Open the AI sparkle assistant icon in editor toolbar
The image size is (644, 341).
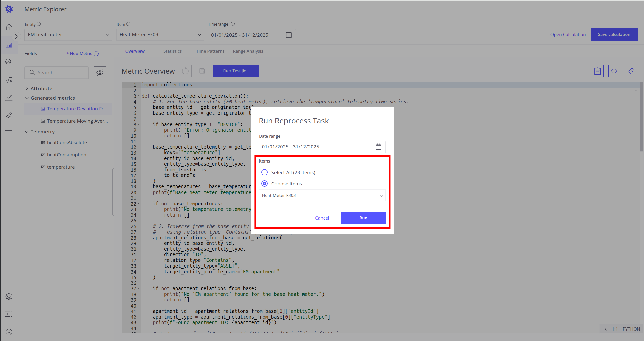pyautogui.click(x=630, y=71)
